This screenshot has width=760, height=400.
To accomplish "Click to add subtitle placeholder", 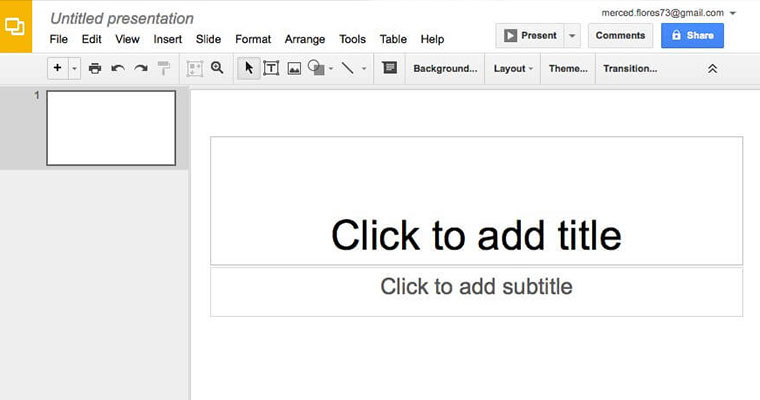I will tap(476, 292).
